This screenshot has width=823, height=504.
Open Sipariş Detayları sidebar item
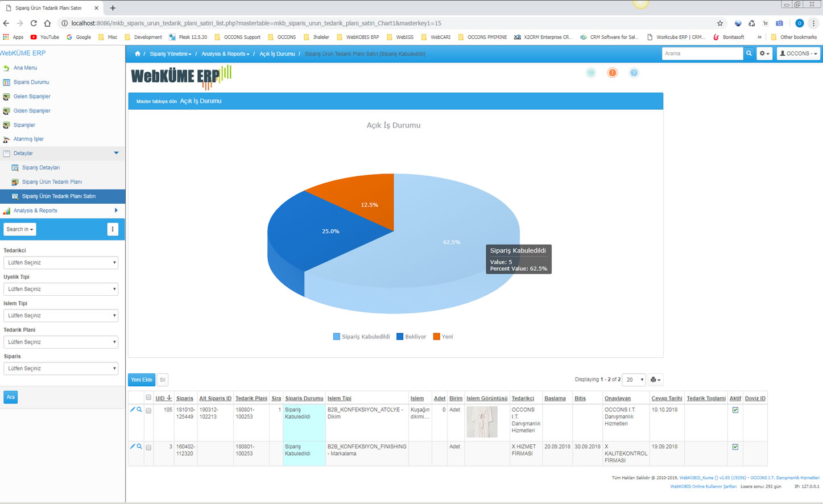pos(41,168)
